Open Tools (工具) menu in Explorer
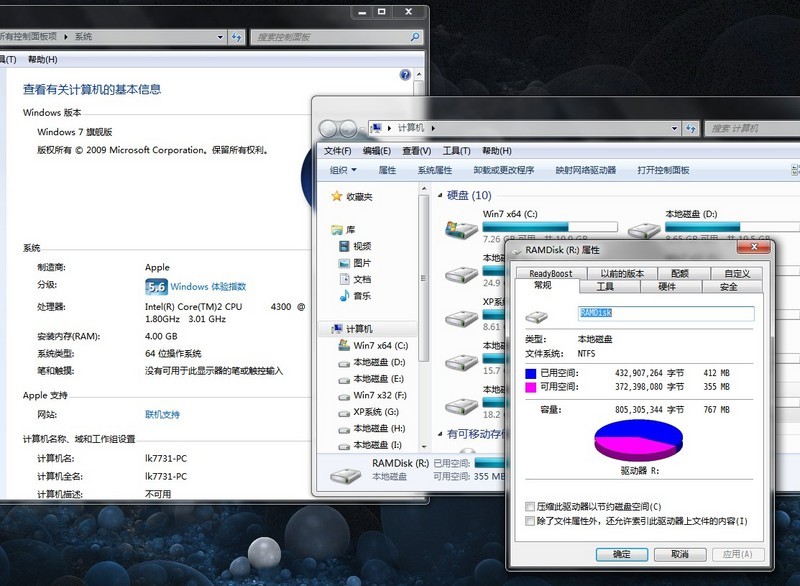The height and width of the screenshot is (586, 800). pos(456,151)
